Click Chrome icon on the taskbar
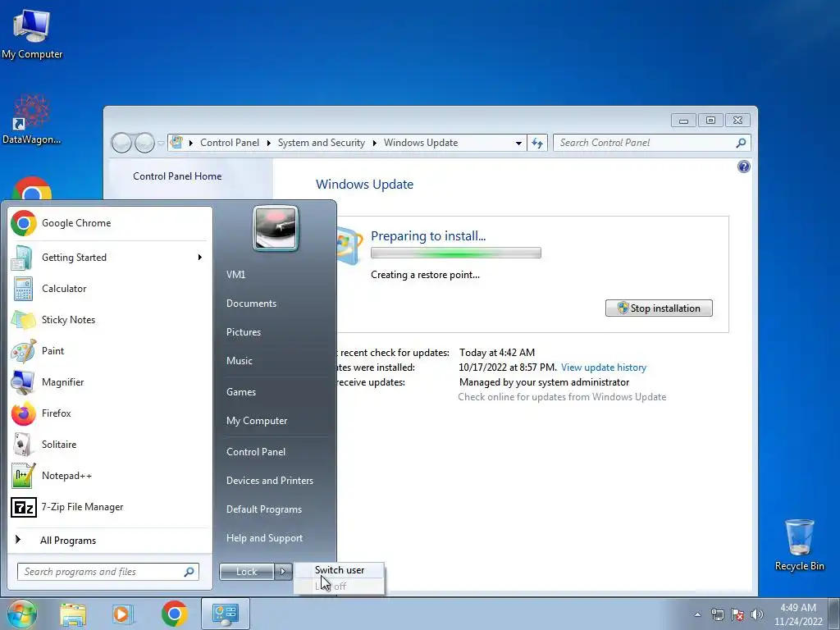Image resolution: width=840 pixels, height=630 pixels. pyautogui.click(x=174, y=614)
